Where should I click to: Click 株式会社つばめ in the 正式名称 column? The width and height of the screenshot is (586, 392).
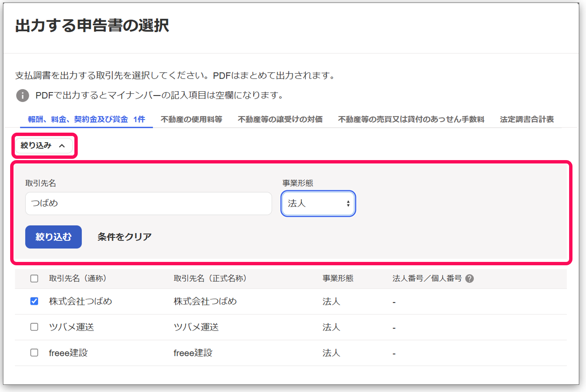(205, 301)
